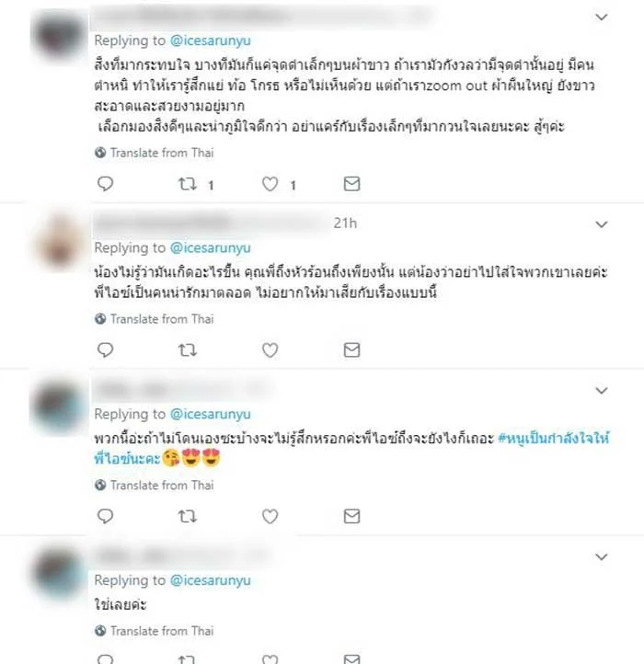The image size is (644, 664).
Task: Send first tweet via direct message envelope
Action: coord(351,184)
